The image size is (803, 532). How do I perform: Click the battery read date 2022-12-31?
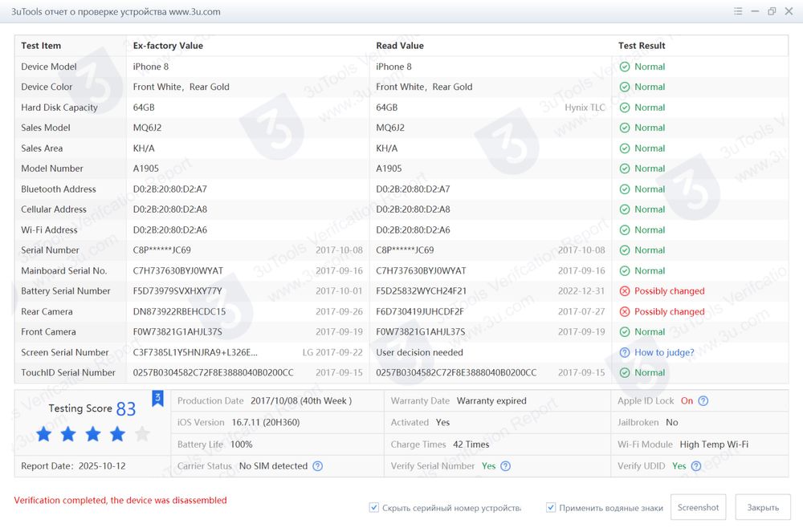pos(581,291)
